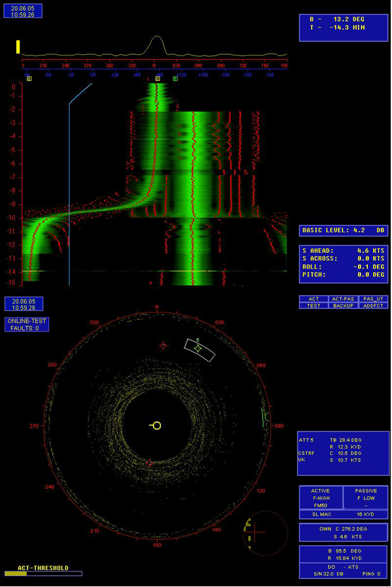Image resolution: width=392 pixels, height=587 pixels.
Task: Click the red contact marker south of own ship
Action: 150,463
